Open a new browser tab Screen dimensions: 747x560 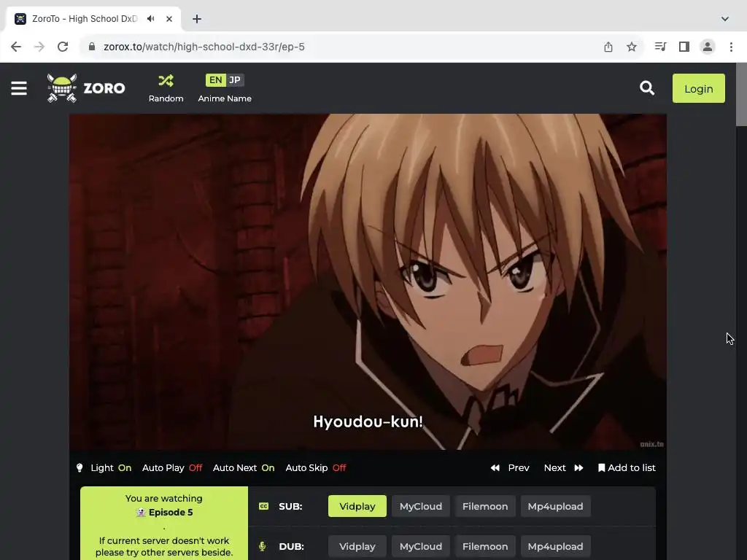[x=197, y=19]
